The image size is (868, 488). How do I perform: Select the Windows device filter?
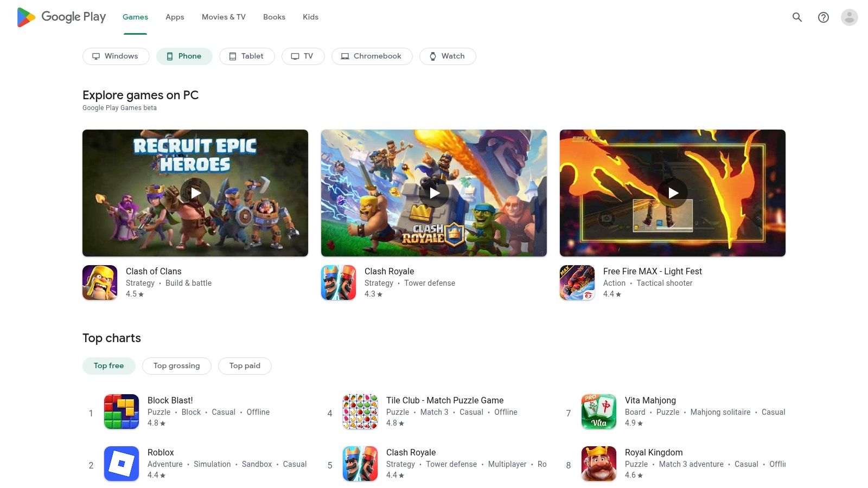point(116,56)
